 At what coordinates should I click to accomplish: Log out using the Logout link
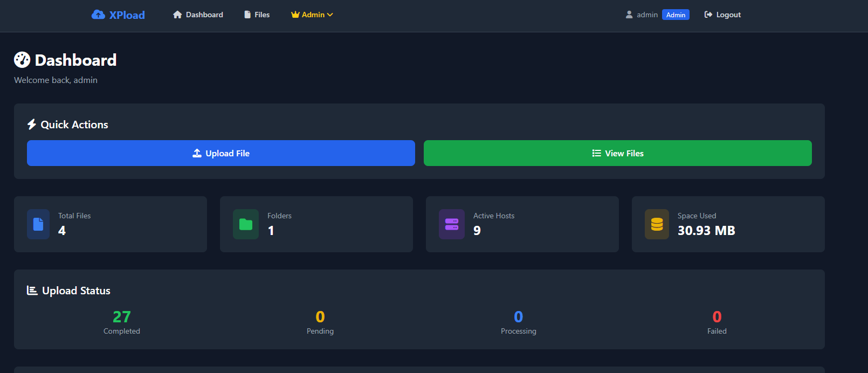pyautogui.click(x=722, y=15)
